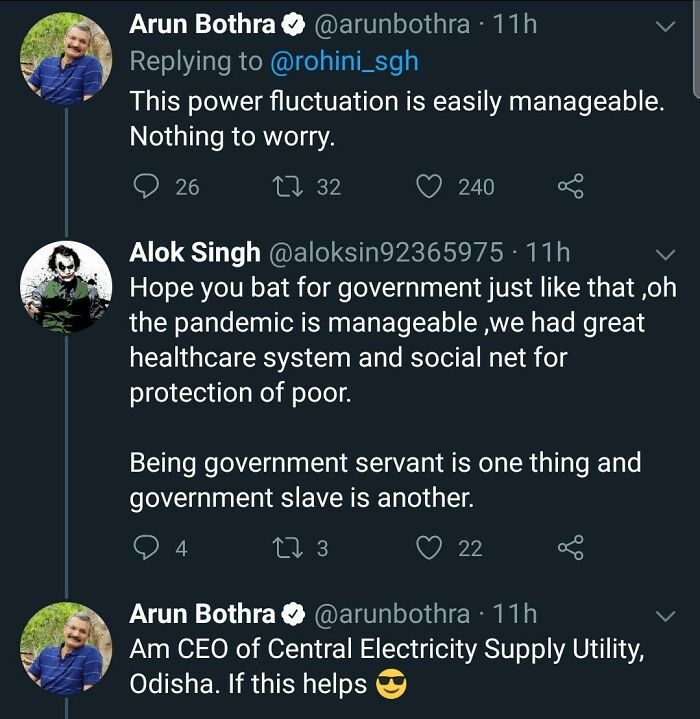Click Arun Bothra's avatar on the CEO tweet

pyautogui.click(x=66, y=648)
